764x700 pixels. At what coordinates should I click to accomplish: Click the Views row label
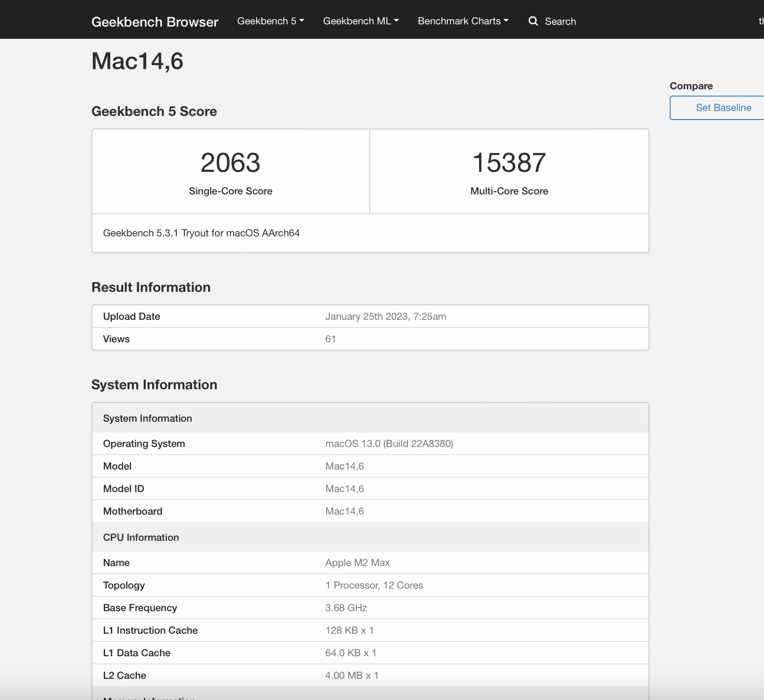[116, 339]
